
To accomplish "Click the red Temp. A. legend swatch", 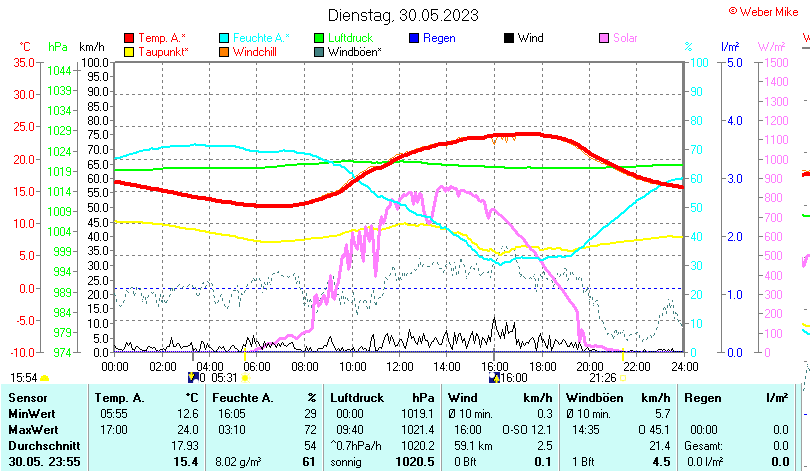I will coord(129,38).
